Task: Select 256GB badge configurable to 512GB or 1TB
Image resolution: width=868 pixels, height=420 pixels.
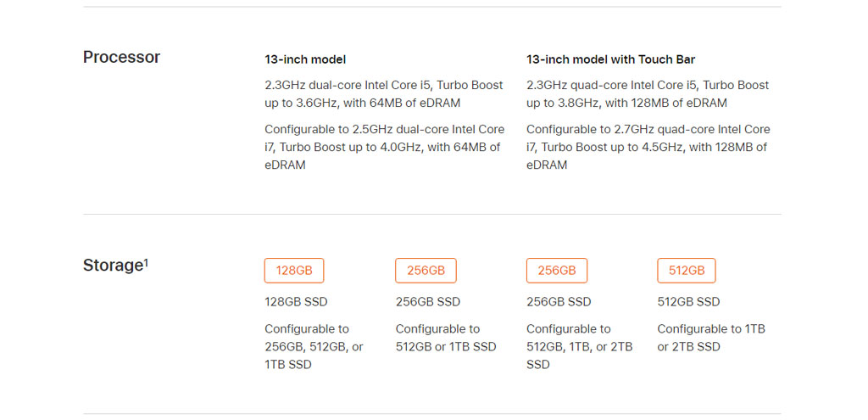Action: pyautogui.click(x=426, y=271)
